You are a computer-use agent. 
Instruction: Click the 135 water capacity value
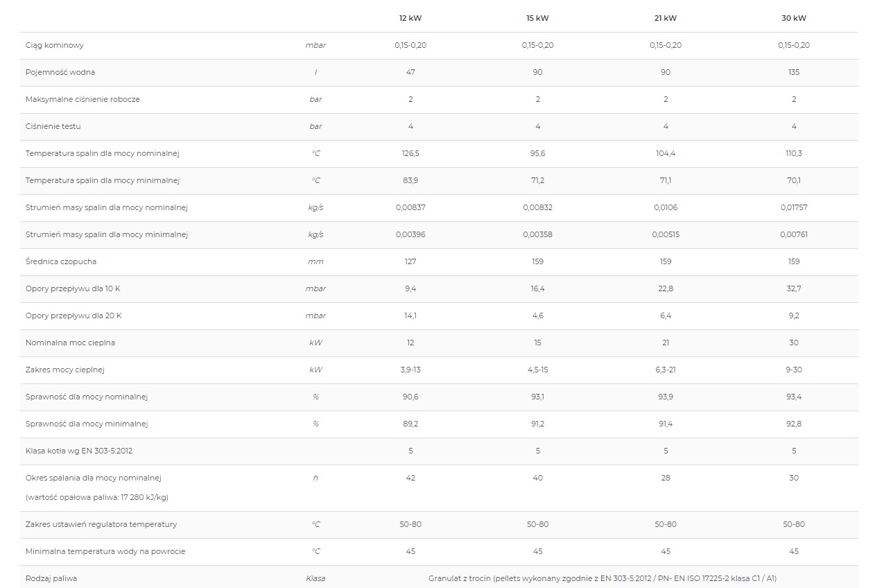pyautogui.click(x=794, y=72)
